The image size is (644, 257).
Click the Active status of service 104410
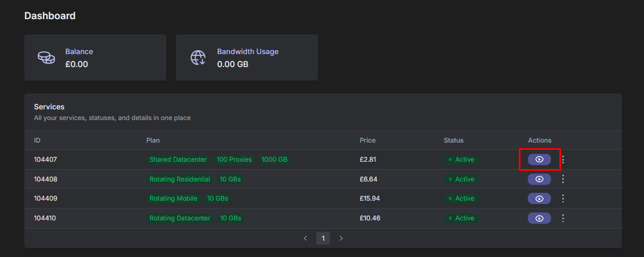pos(461,218)
